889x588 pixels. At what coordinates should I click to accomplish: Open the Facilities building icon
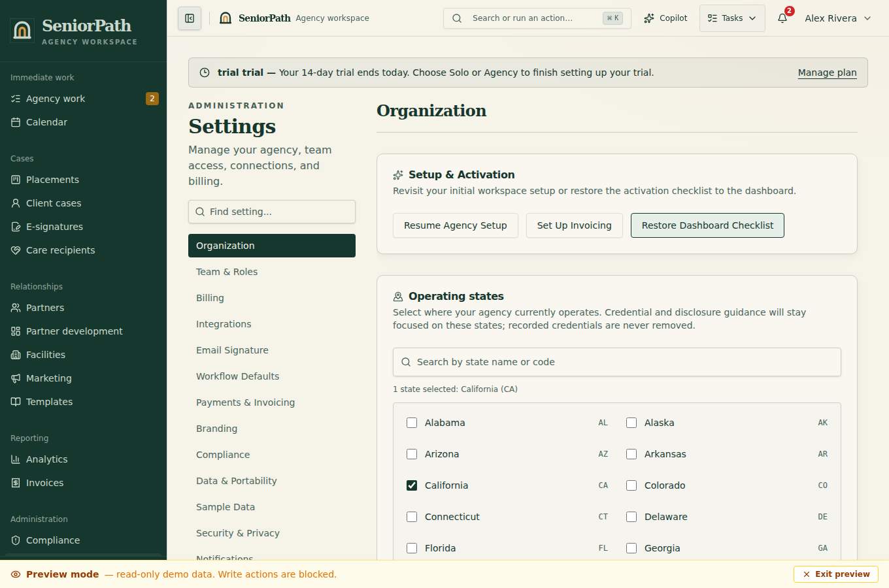pos(16,355)
